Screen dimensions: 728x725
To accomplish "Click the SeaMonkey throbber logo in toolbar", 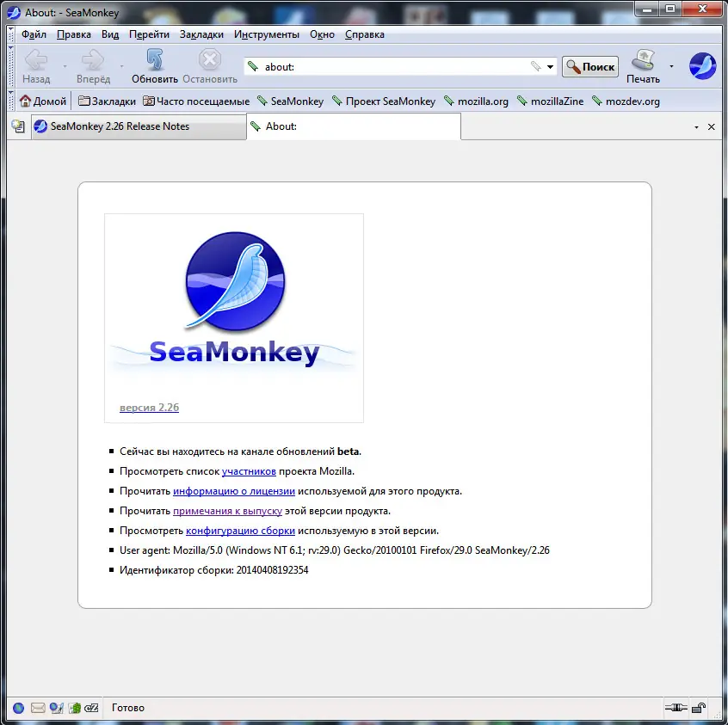I will point(702,66).
